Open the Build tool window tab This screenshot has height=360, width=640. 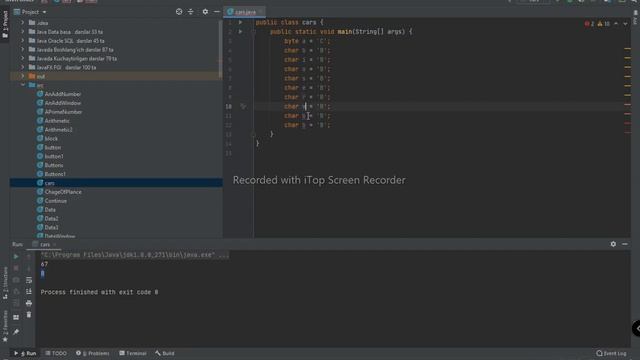tap(164, 353)
